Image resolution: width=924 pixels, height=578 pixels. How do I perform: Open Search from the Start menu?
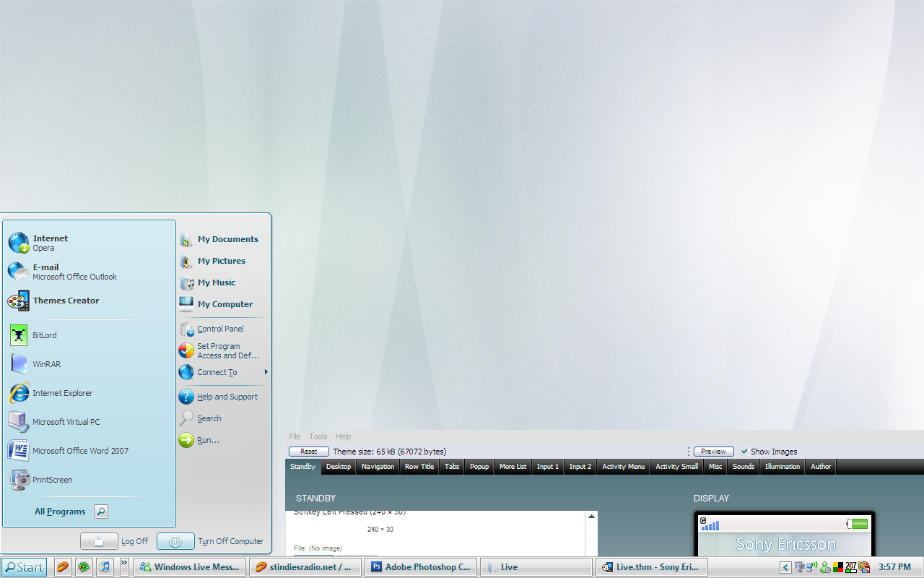click(x=222, y=418)
